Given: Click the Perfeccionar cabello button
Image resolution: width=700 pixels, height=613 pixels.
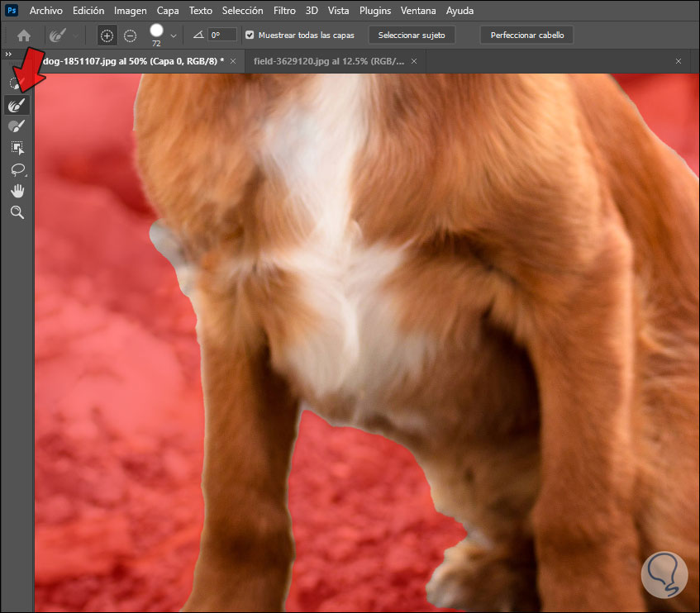Looking at the screenshot, I should pos(526,36).
